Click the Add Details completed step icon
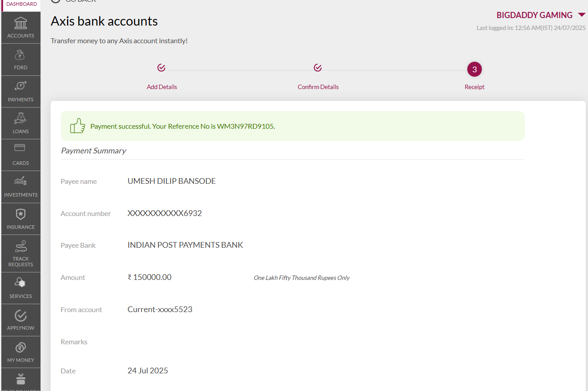 click(x=161, y=67)
